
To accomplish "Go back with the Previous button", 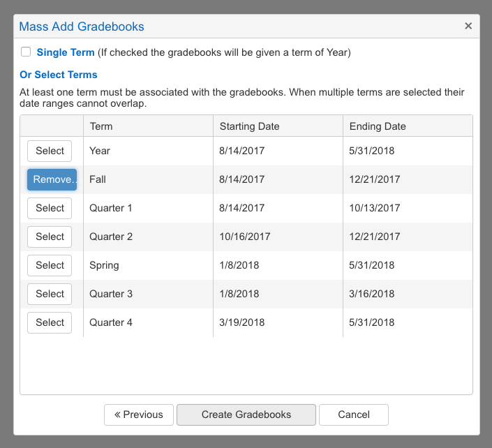I will coord(139,415).
